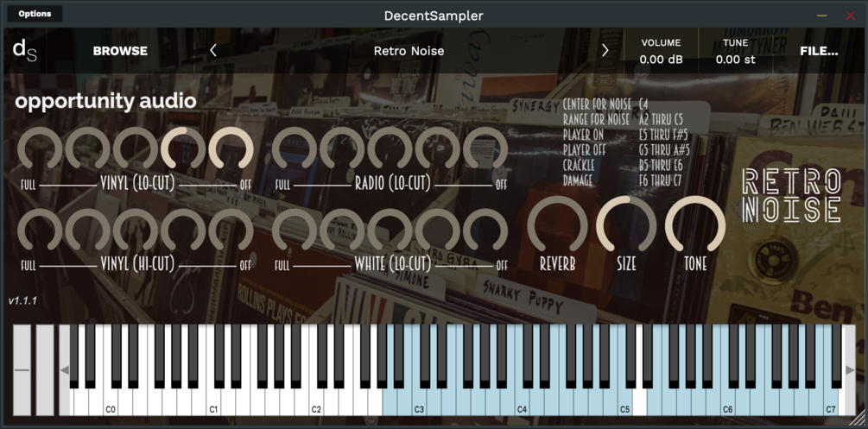868x429 pixels.
Task: Click the PLAYER OFF info line
Action: coord(626,150)
